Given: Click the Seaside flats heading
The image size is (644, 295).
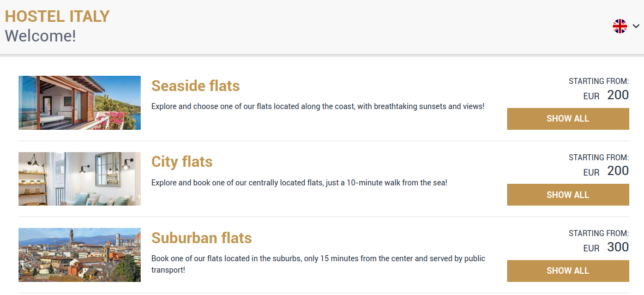Looking at the screenshot, I should tap(196, 86).
